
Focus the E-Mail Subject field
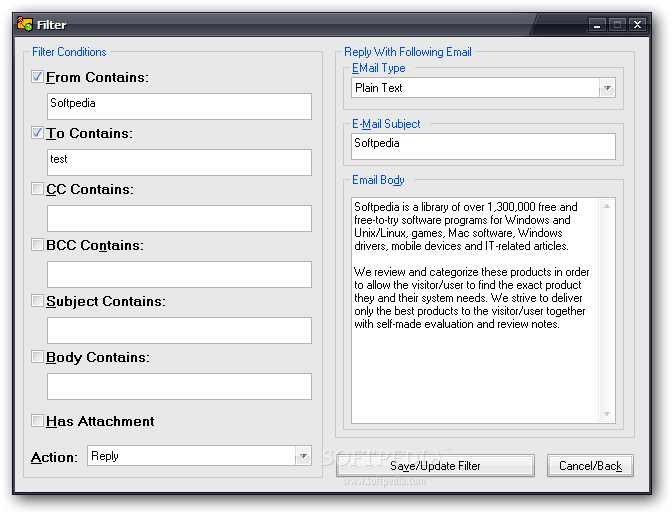pyautogui.click(x=483, y=147)
